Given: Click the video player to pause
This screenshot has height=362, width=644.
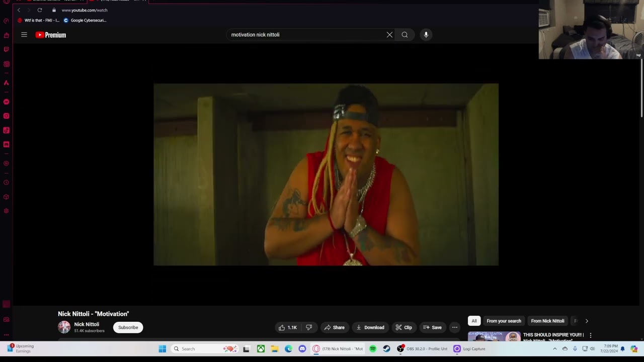Looking at the screenshot, I should [x=326, y=174].
